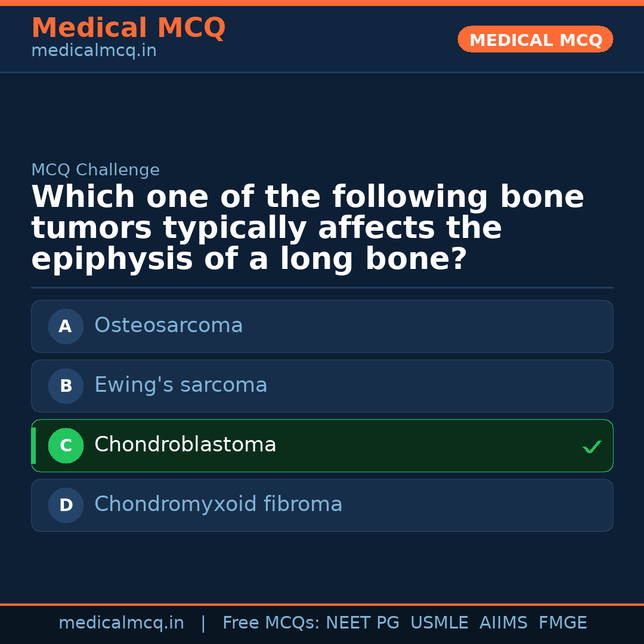Image resolution: width=644 pixels, height=644 pixels.
Task: Click the green letter C circle
Action: pos(66,445)
